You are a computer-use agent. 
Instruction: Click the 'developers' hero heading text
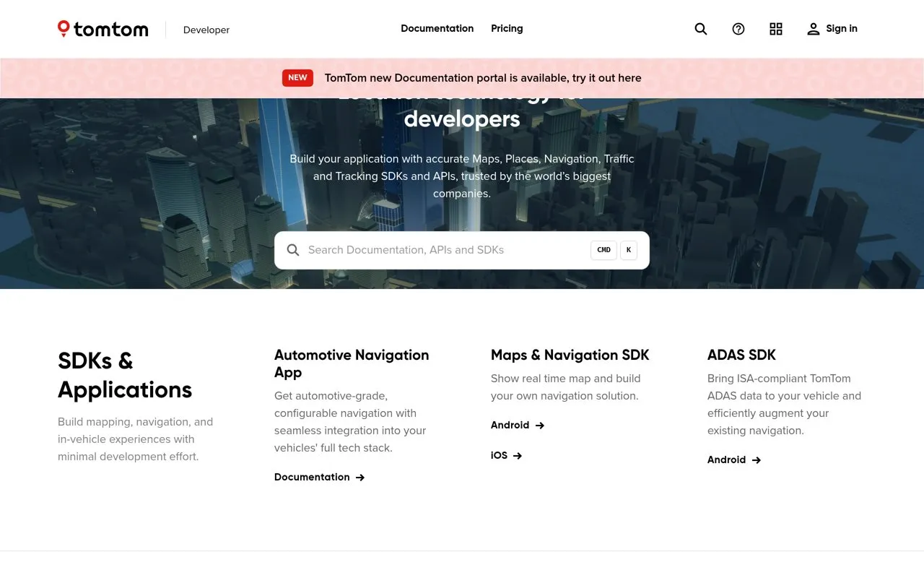(462, 118)
